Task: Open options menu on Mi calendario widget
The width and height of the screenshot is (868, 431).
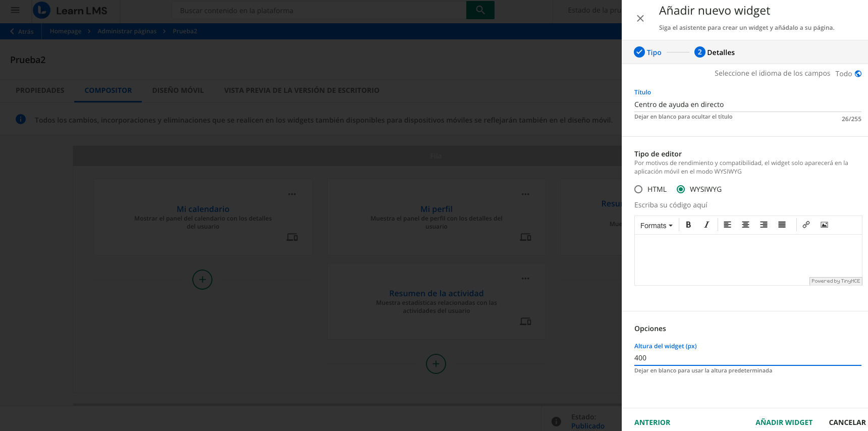Action: pyautogui.click(x=292, y=194)
